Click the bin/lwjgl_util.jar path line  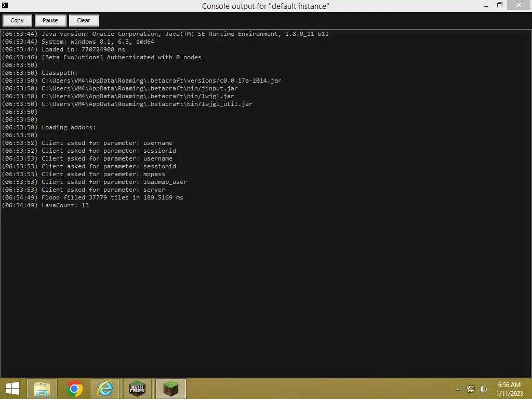127,104
